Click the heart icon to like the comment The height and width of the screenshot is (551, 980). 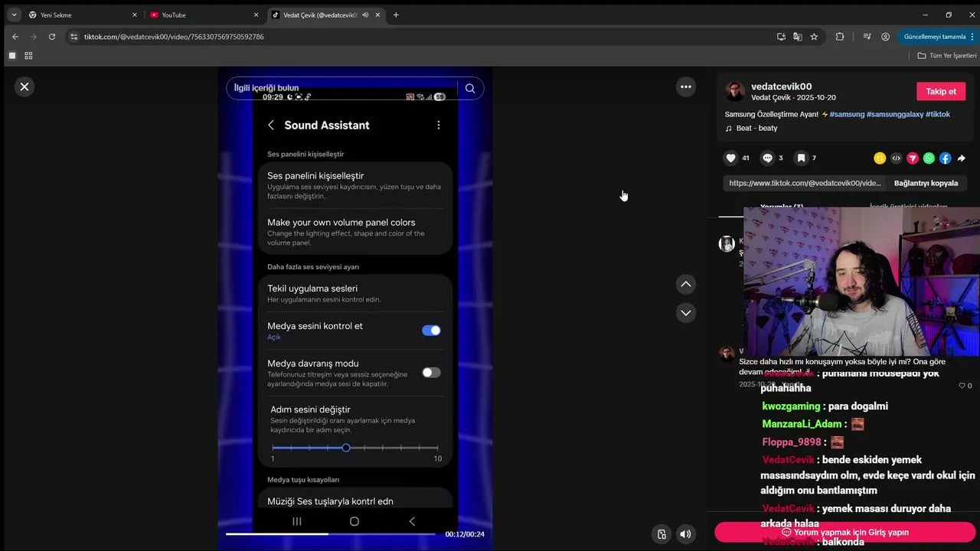962,386
